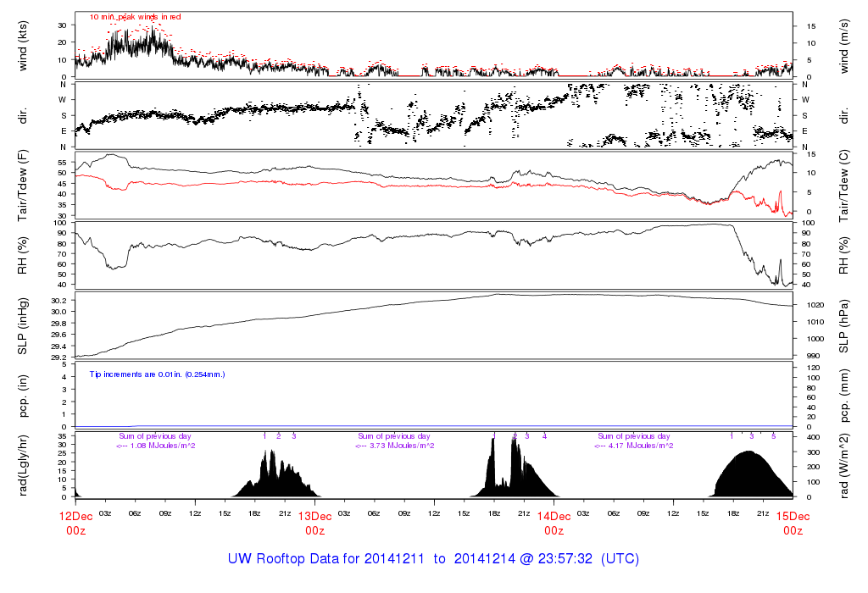
Task: Select the 15Dec 00z end marker
Action: (793, 523)
